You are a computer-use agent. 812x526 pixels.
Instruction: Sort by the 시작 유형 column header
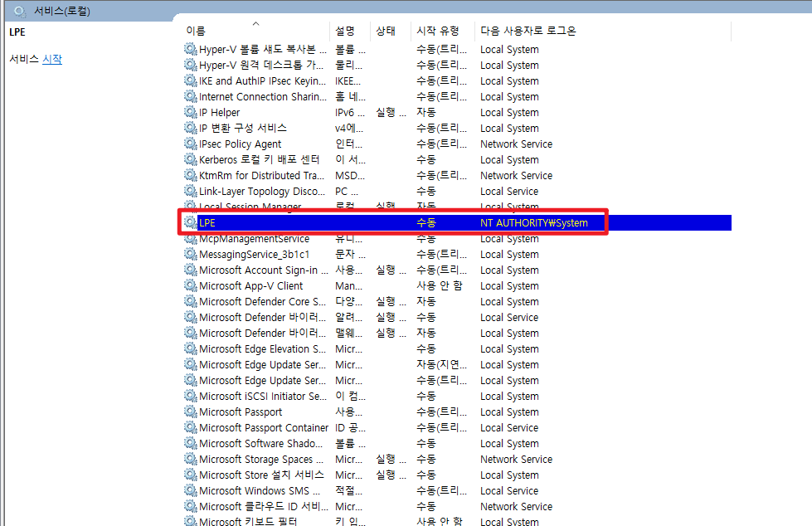coord(437,31)
